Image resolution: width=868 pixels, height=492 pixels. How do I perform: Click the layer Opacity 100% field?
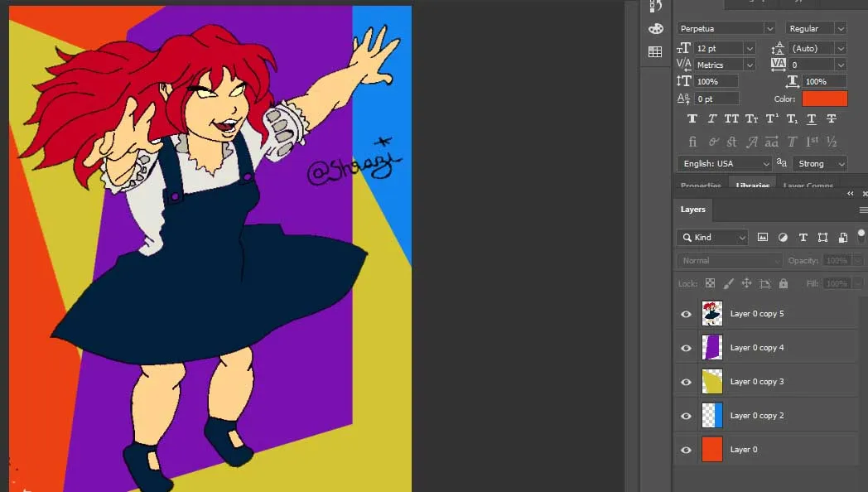pos(837,261)
